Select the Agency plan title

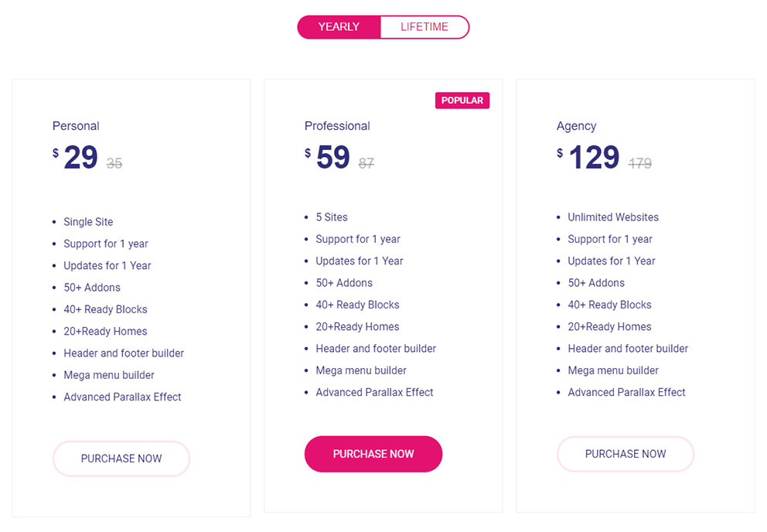click(x=576, y=125)
